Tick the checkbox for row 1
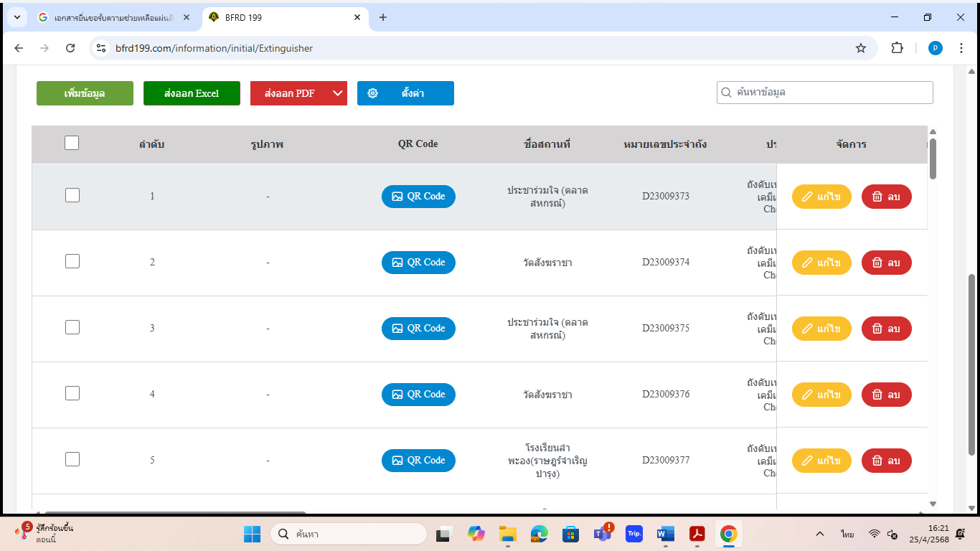Viewport: 980px width, 551px height. [x=72, y=195]
